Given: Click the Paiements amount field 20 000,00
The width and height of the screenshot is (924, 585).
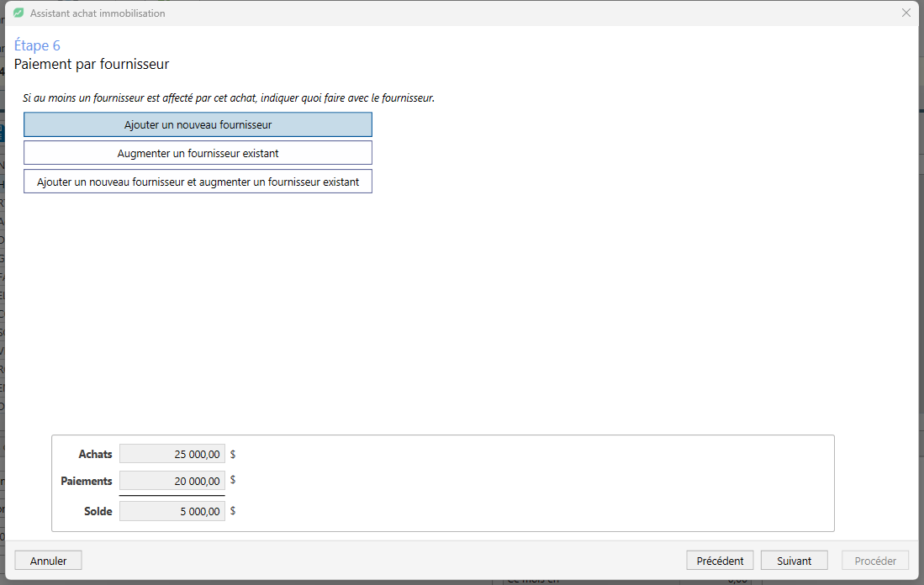Looking at the screenshot, I should [172, 481].
